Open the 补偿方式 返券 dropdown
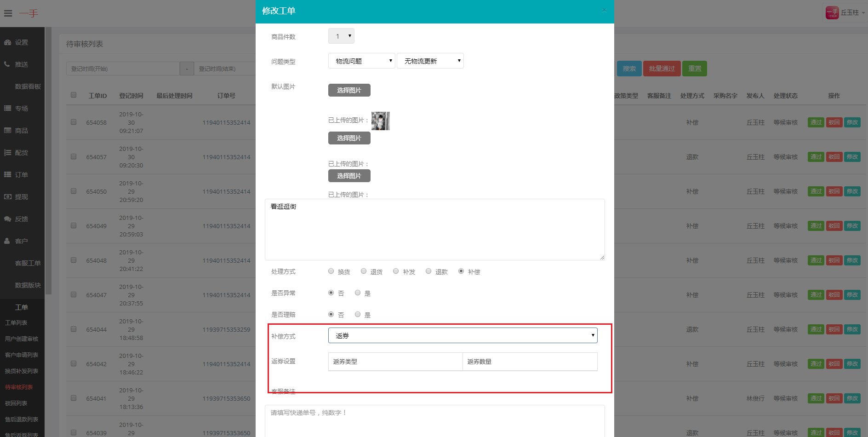The width and height of the screenshot is (868, 437). (x=463, y=335)
